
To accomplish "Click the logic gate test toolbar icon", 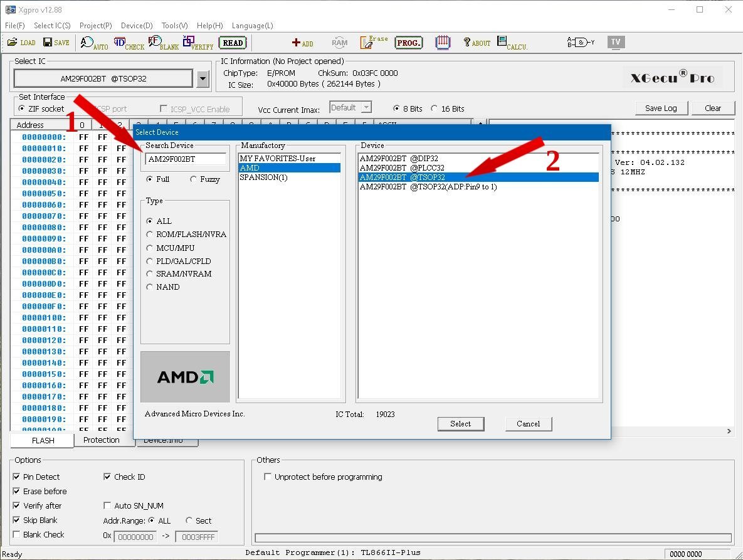I will tap(581, 43).
